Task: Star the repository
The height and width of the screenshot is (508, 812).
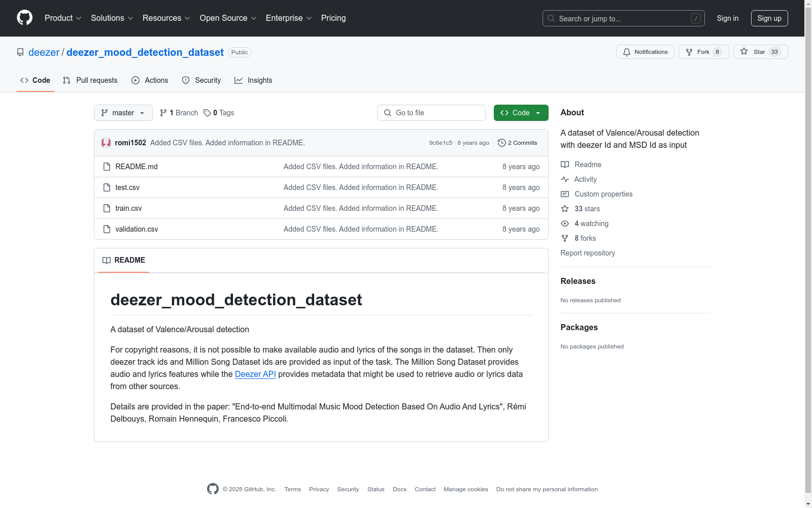Action: 760,52
